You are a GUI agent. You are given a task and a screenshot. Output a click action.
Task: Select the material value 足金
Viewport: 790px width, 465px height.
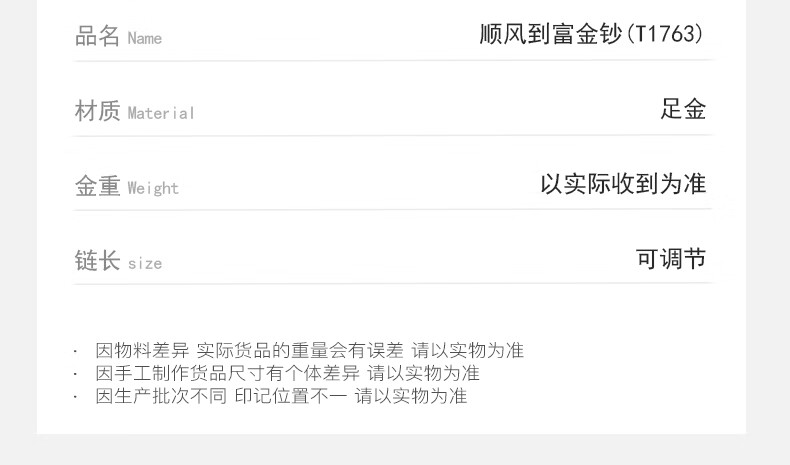(x=683, y=109)
